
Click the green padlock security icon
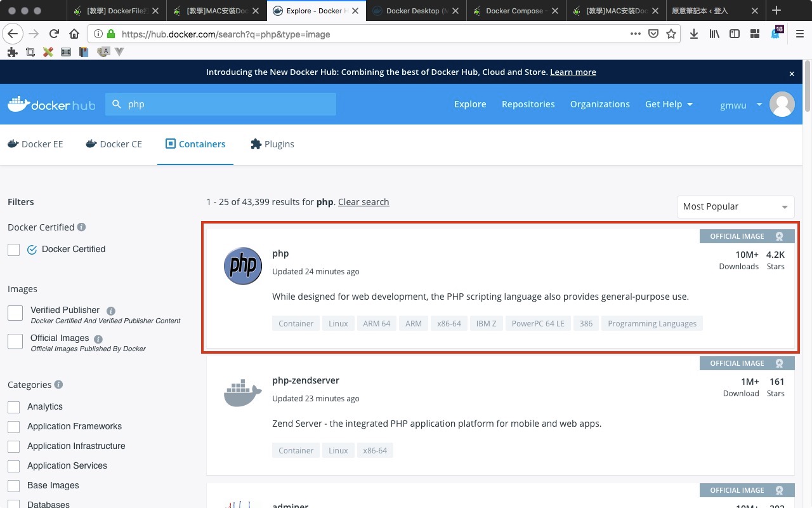point(111,34)
